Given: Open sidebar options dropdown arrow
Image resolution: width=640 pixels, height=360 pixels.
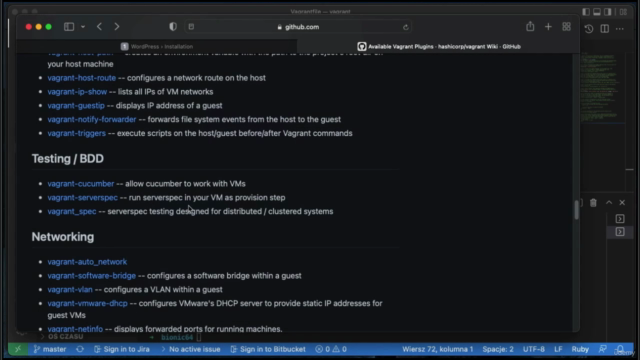Looking at the screenshot, I should point(83,27).
